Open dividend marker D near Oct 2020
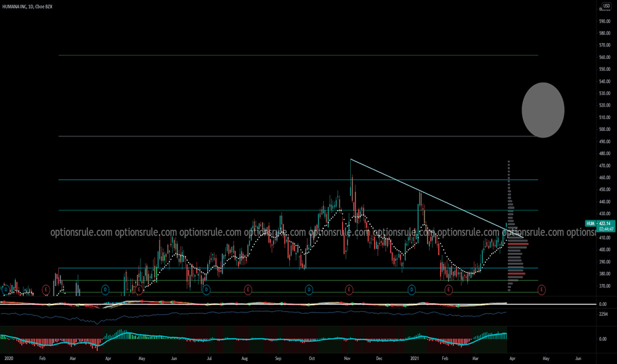Viewport: 617px width, 364px height. pos(309,290)
